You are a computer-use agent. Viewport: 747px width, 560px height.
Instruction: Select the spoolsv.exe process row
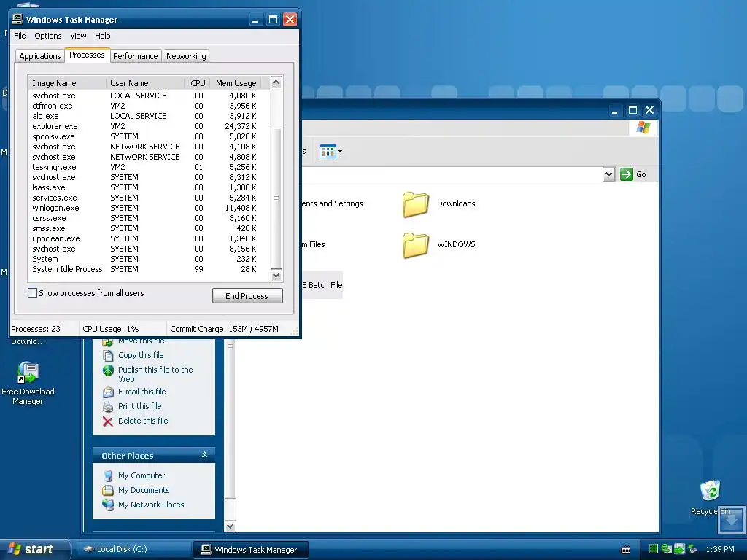tap(149, 136)
